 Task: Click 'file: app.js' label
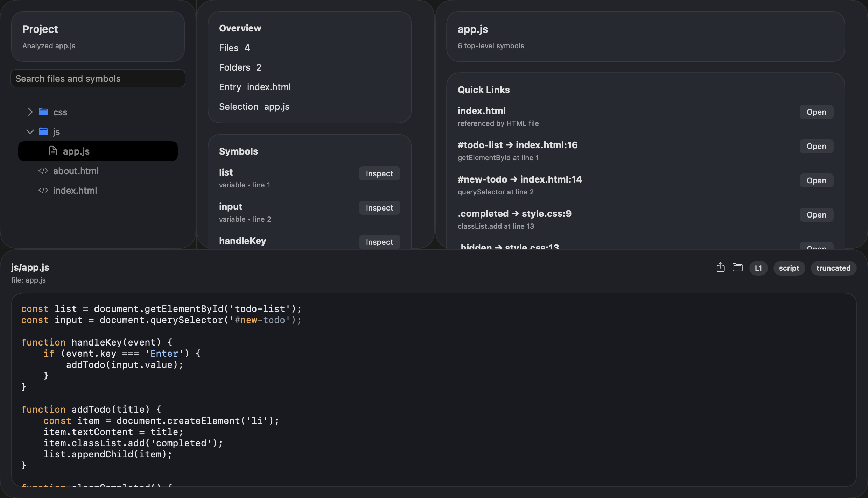[x=28, y=280]
